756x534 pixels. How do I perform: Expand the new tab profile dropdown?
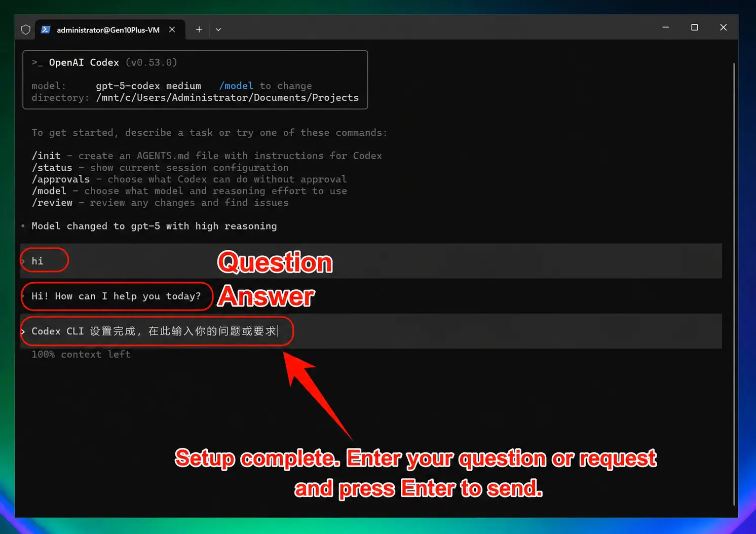pos(218,29)
